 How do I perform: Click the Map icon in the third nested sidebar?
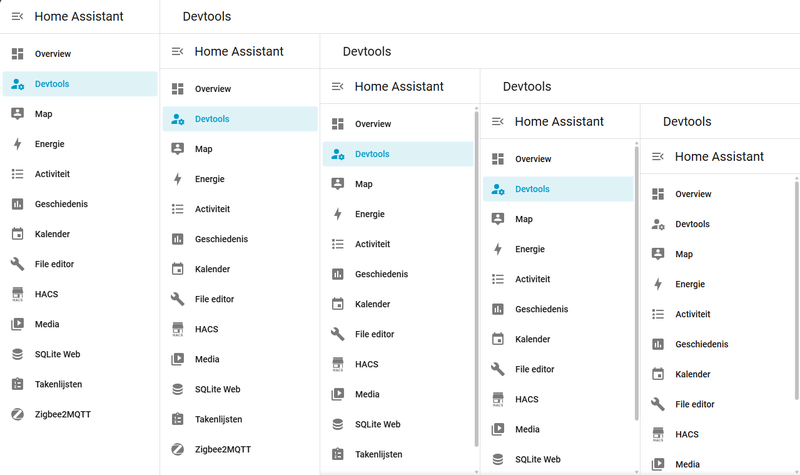click(x=338, y=184)
